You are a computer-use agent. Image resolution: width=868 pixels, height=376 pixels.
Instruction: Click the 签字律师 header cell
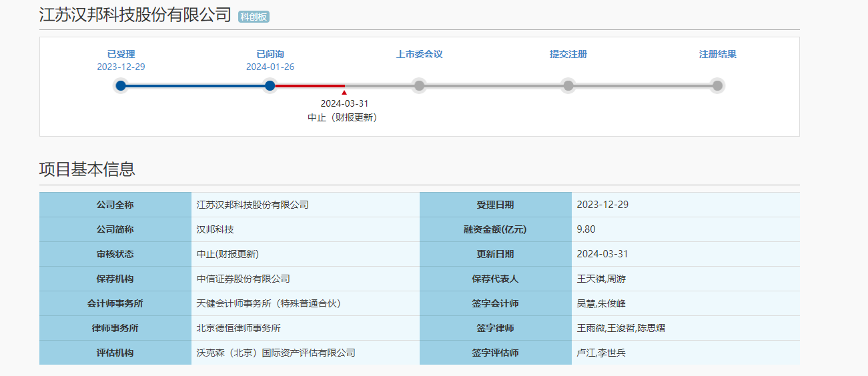pos(496,328)
